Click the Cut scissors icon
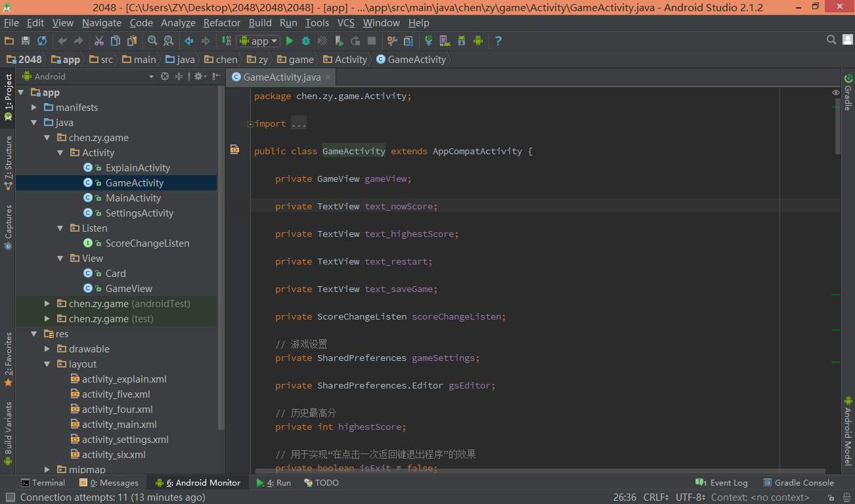Image resolution: width=855 pixels, height=504 pixels. pyautogui.click(x=99, y=41)
